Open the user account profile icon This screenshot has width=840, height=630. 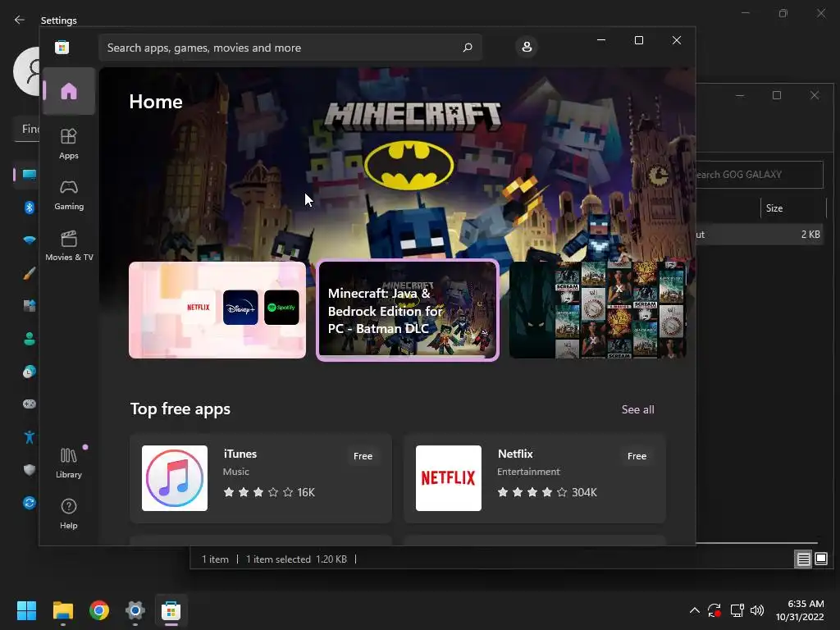[x=527, y=47]
